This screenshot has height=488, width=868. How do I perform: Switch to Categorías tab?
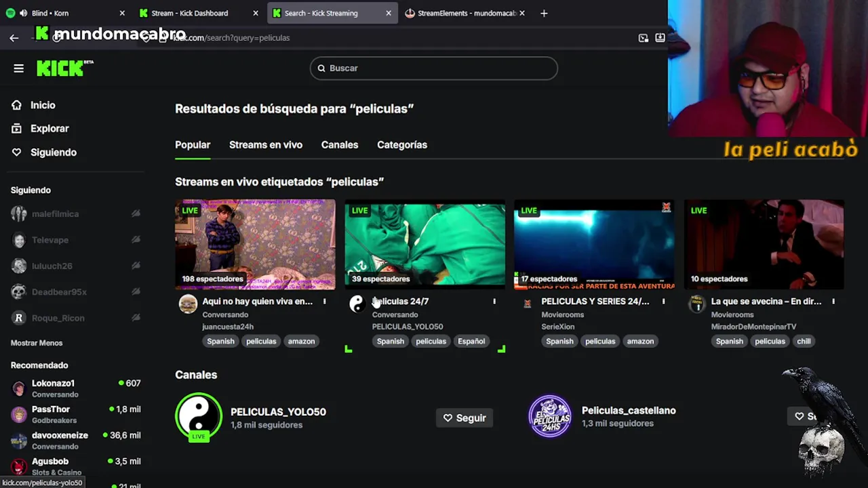click(x=402, y=145)
